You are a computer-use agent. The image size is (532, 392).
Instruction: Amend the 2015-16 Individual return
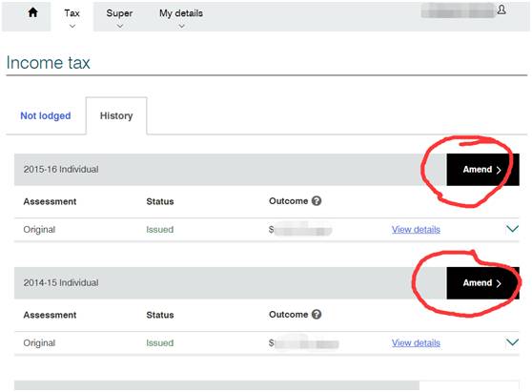[x=482, y=170]
